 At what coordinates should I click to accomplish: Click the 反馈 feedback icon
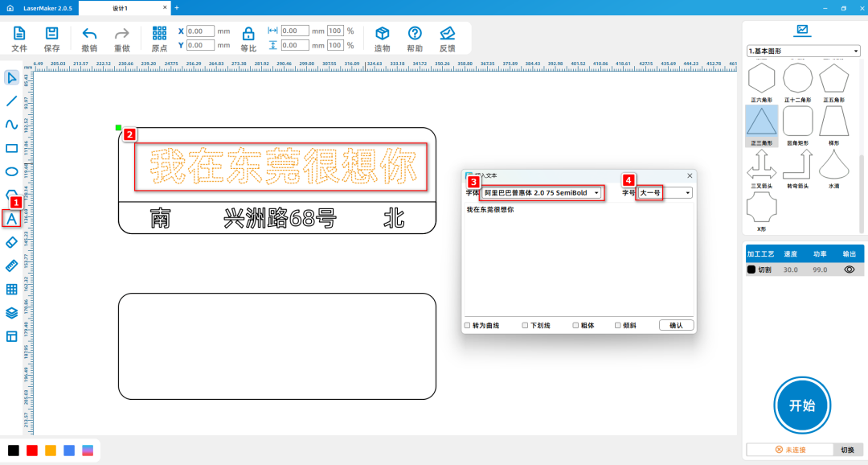[448, 35]
